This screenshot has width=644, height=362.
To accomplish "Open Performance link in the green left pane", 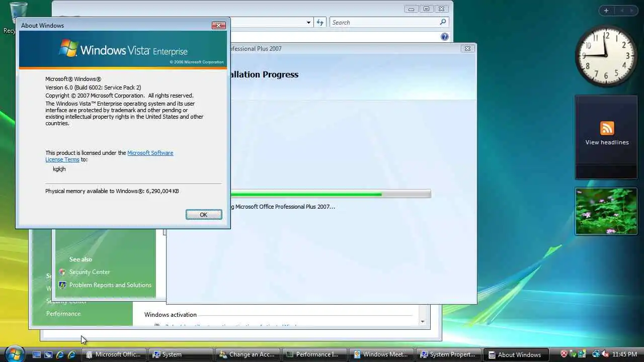I will (x=63, y=314).
